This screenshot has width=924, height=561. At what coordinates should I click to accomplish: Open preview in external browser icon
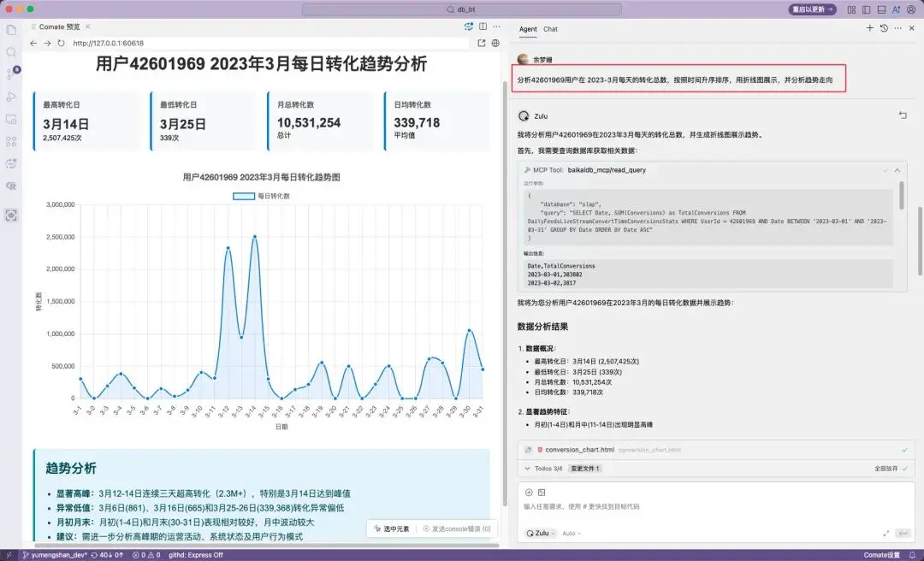482,43
